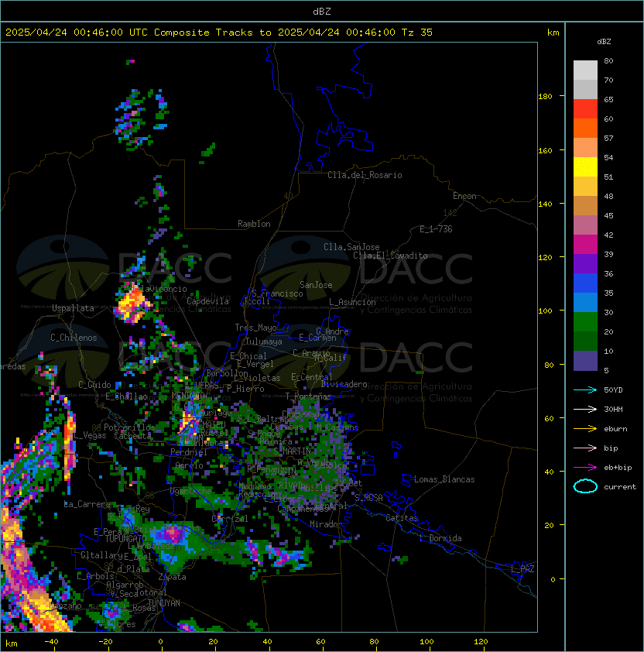Click the cyan 50YD arrow in legend
This screenshot has height=652, width=644.
(x=585, y=389)
